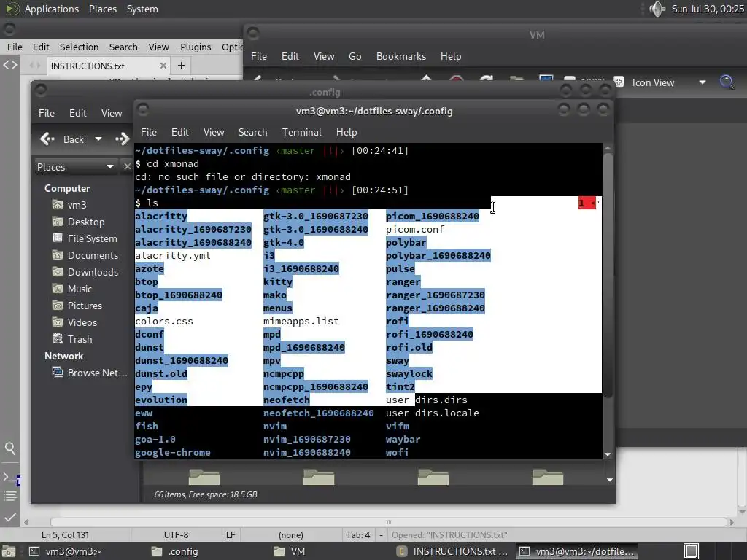The image size is (747, 560).
Task: Click the checkmark validate icon in editor sidebar
Action: pos(10,517)
